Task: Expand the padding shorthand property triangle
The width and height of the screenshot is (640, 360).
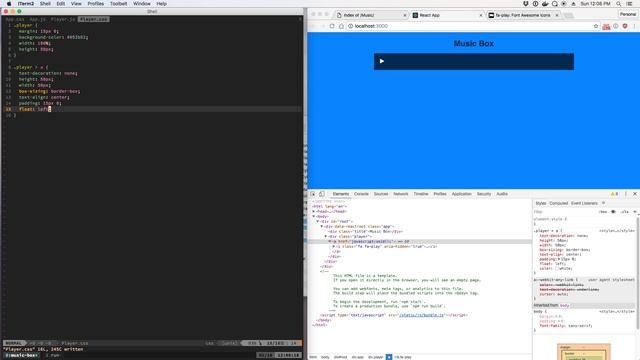Action: point(560,259)
